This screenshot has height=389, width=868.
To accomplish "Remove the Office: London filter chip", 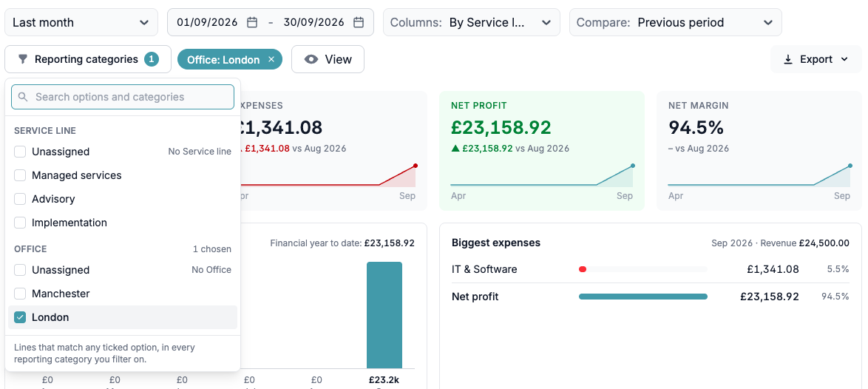I will (x=271, y=59).
